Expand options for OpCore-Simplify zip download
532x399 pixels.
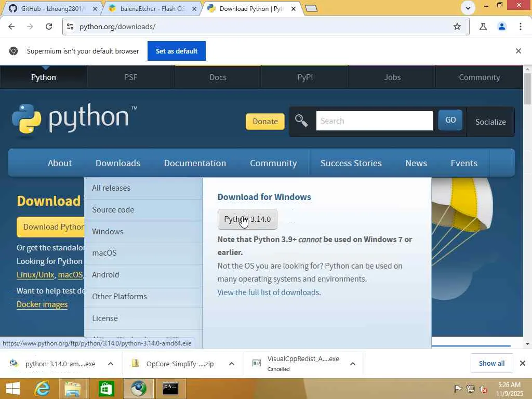(x=232, y=364)
